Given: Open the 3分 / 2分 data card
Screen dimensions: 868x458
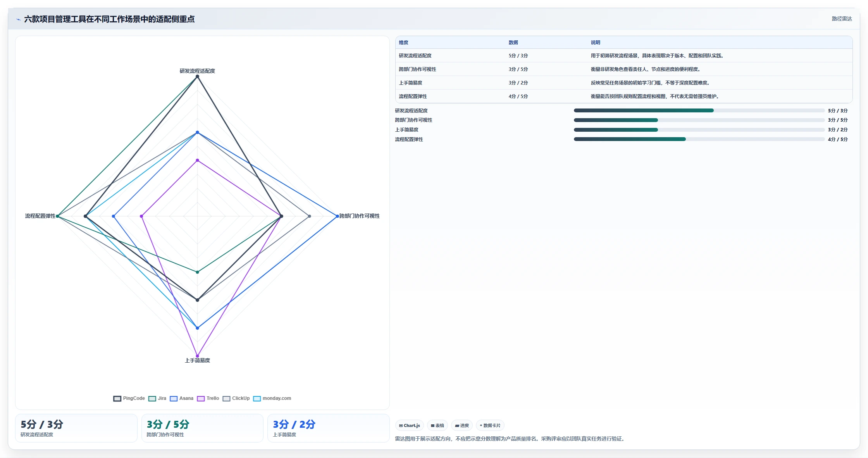Looking at the screenshot, I should 328,428.
